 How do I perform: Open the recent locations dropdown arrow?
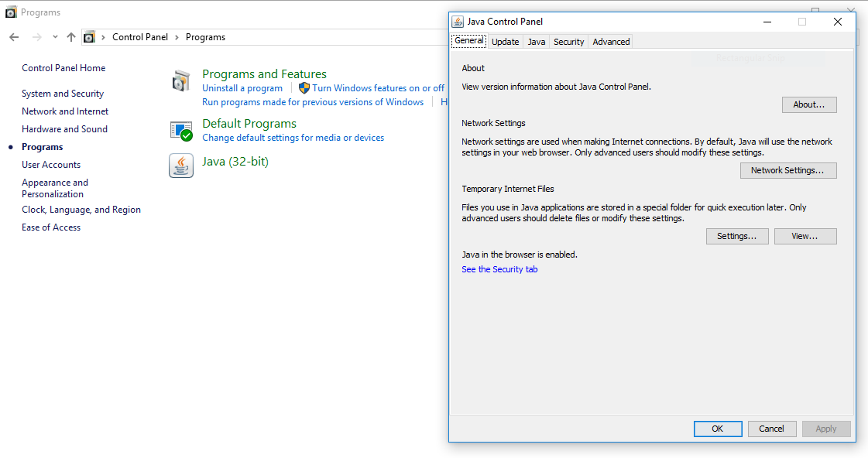click(55, 37)
